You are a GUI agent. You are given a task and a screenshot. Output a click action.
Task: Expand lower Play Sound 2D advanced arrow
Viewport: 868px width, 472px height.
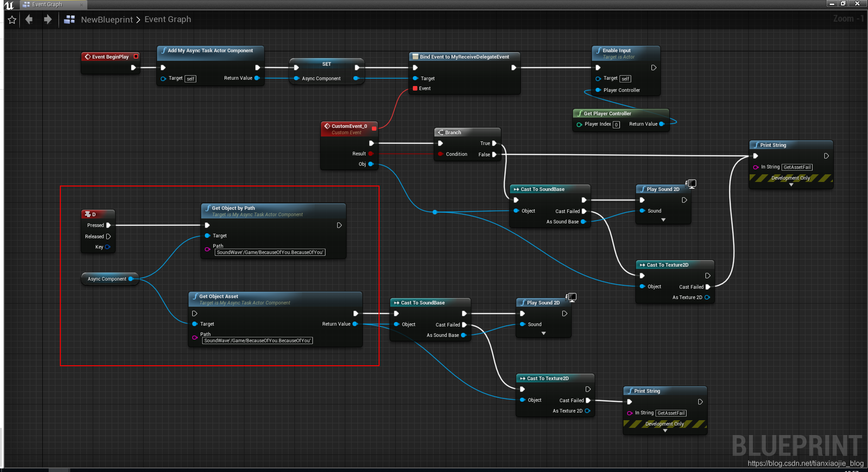point(543,333)
